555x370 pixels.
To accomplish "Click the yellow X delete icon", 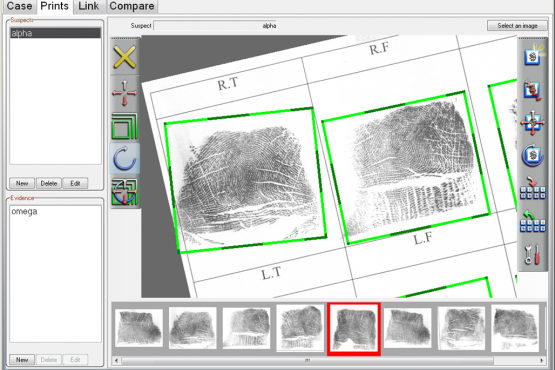I will pyautogui.click(x=124, y=57).
